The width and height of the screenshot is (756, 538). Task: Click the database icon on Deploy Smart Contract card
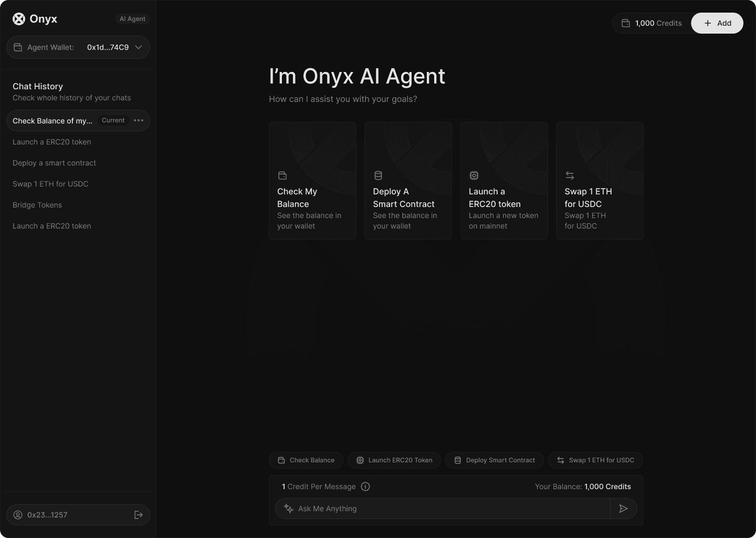tap(378, 175)
